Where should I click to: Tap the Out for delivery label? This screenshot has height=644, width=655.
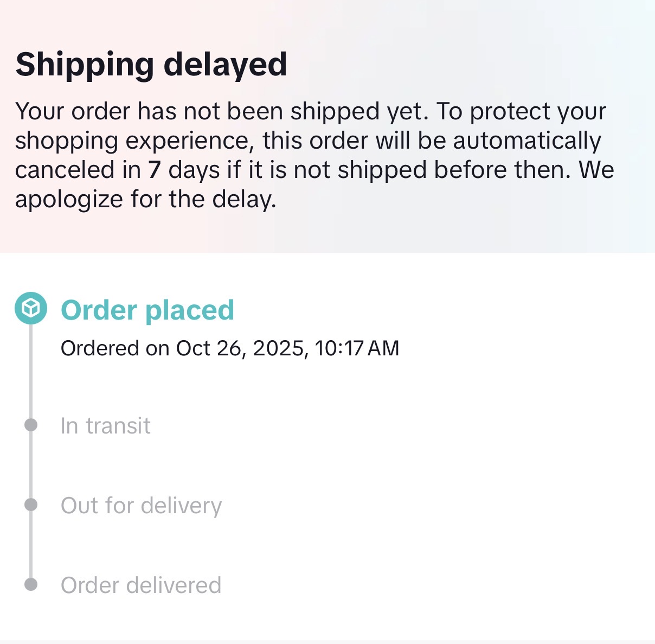(141, 506)
